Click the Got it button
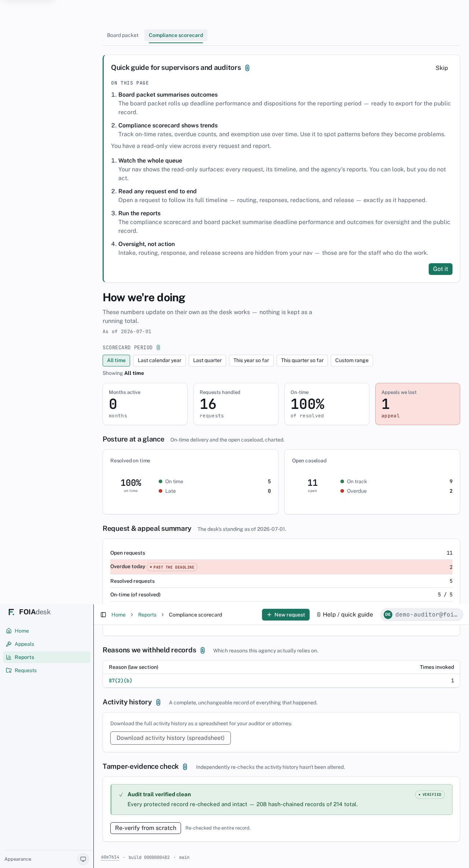This screenshot has height=868, width=469. pyautogui.click(x=440, y=269)
